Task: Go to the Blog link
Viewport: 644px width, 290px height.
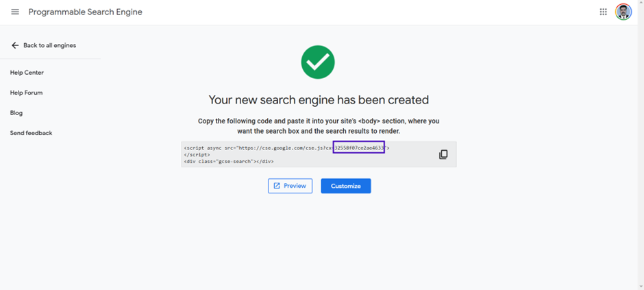Action: (x=16, y=113)
